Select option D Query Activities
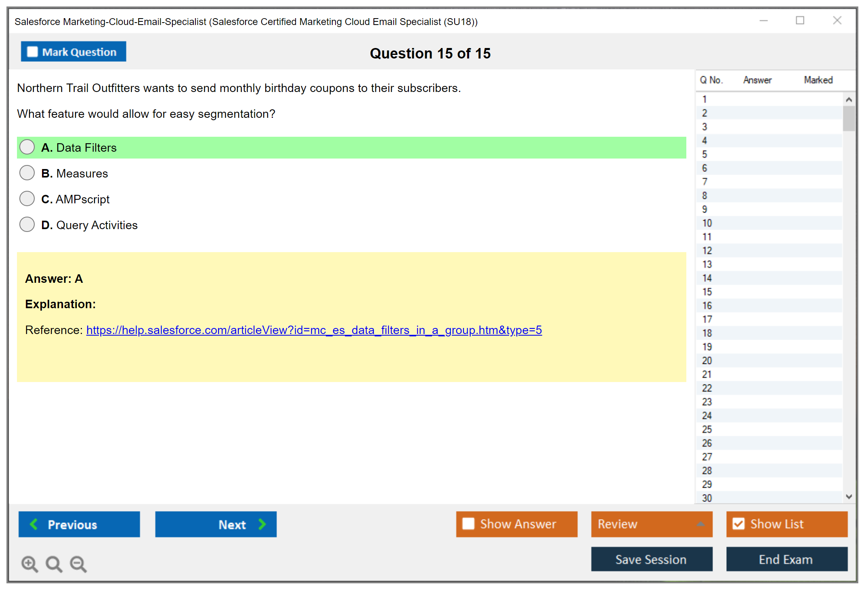Screen dimensions: 868x593 (x=27, y=225)
